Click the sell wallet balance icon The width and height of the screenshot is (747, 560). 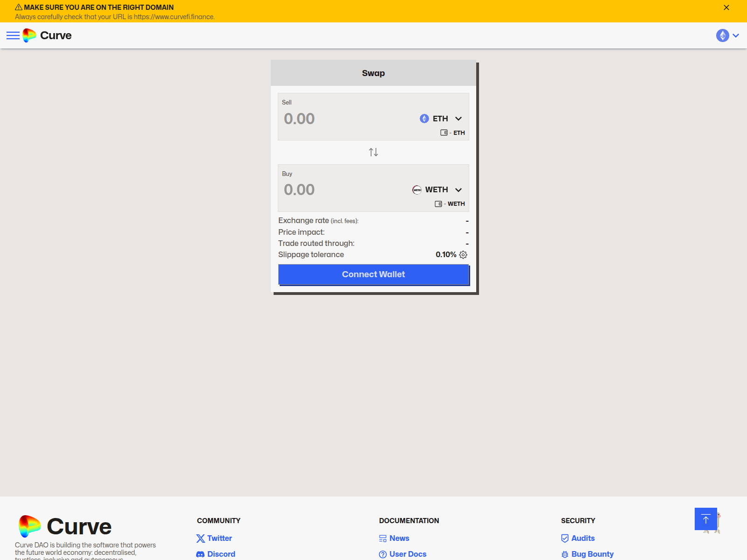444,133
